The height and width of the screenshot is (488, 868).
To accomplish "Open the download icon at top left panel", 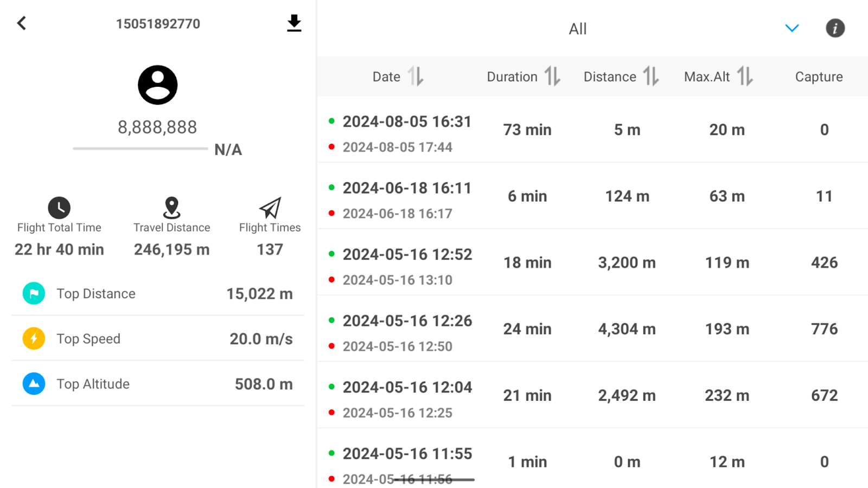I will click(294, 23).
